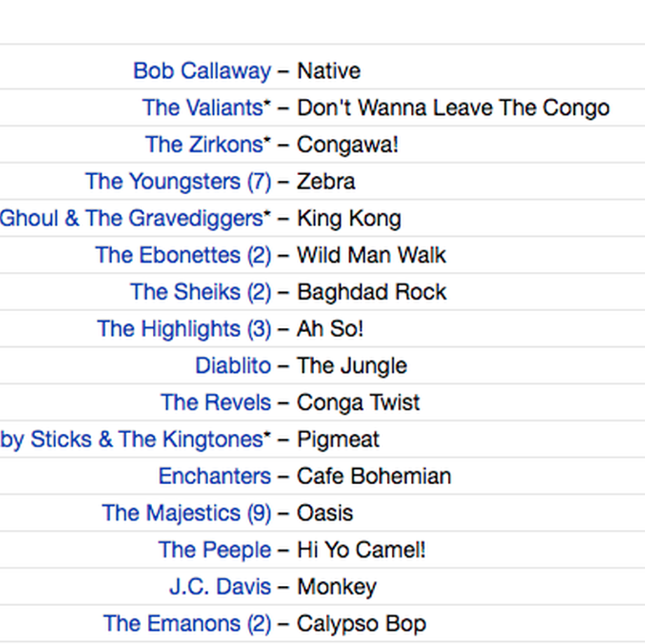Open The Zirkons artist page
Screen dimensions: 645x644
[208, 145]
